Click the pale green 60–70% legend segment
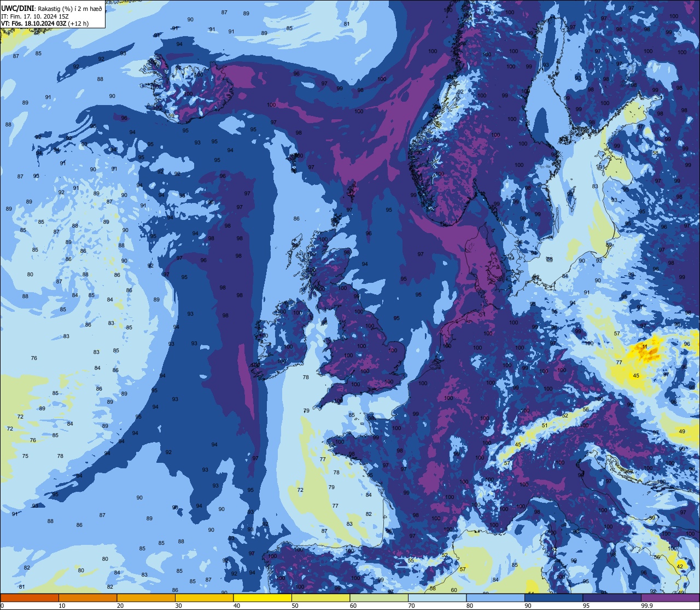 pos(379,597)
